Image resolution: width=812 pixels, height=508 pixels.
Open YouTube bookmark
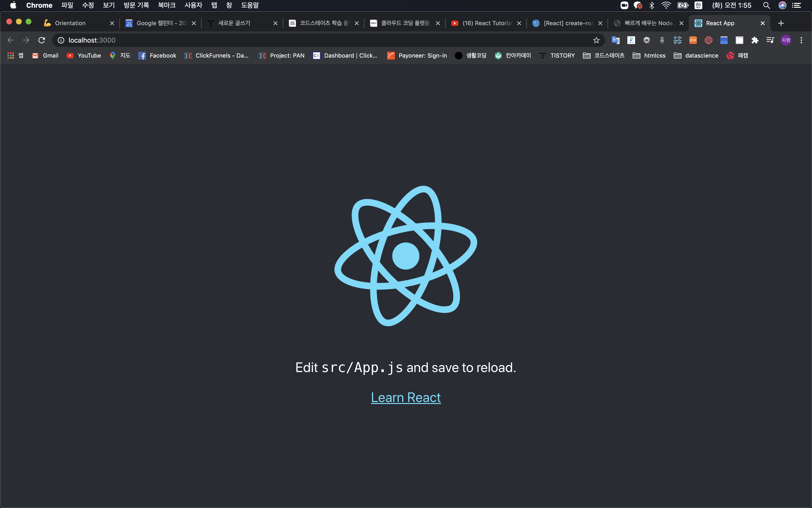point(84,56)
